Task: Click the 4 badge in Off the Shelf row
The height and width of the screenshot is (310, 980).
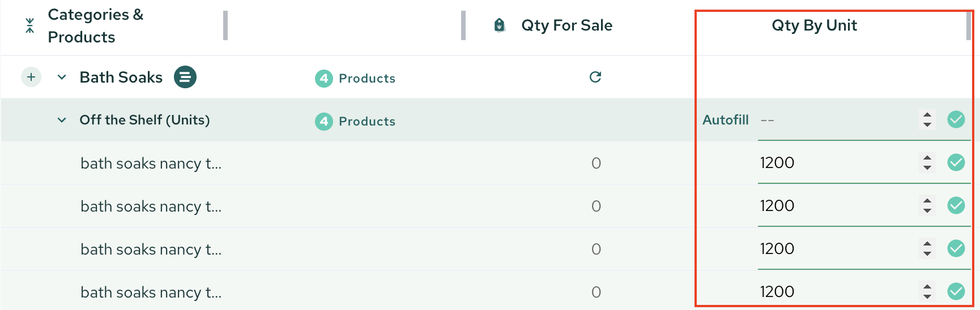Action: (323, 121)
